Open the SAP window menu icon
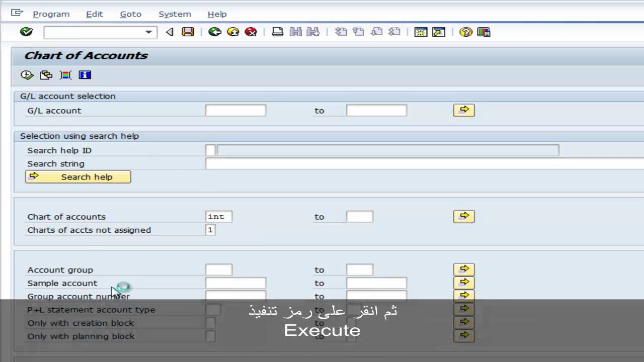The image size is (644, 362). (17, 13)
